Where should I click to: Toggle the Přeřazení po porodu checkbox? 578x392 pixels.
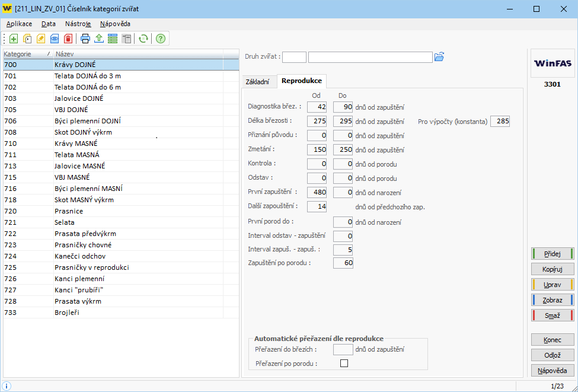[x=344, y=364]
